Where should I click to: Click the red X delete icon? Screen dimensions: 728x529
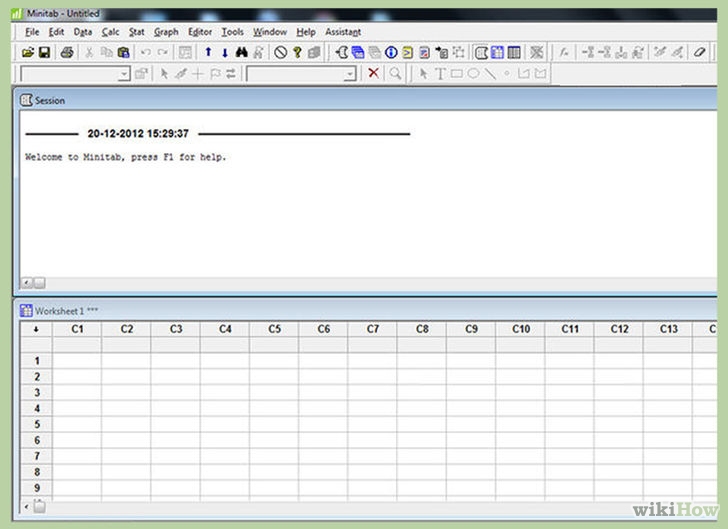373,73
